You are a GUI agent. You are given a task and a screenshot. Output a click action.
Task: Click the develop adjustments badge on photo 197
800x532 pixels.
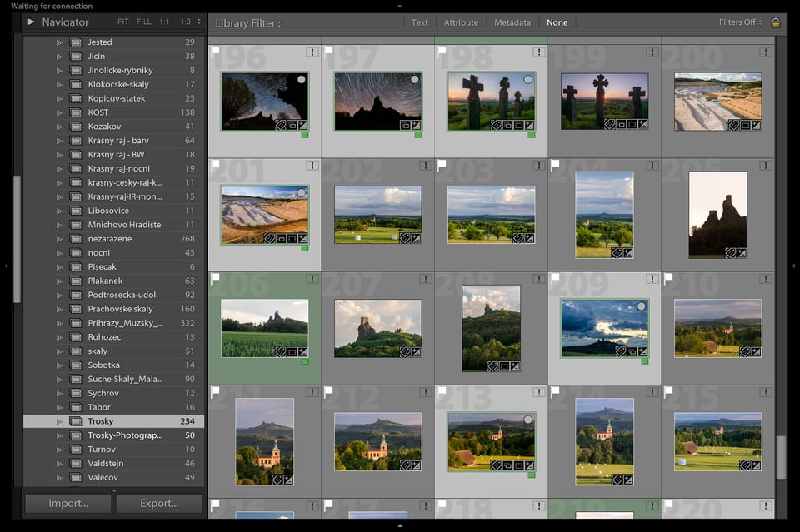[x=417, y=125]
